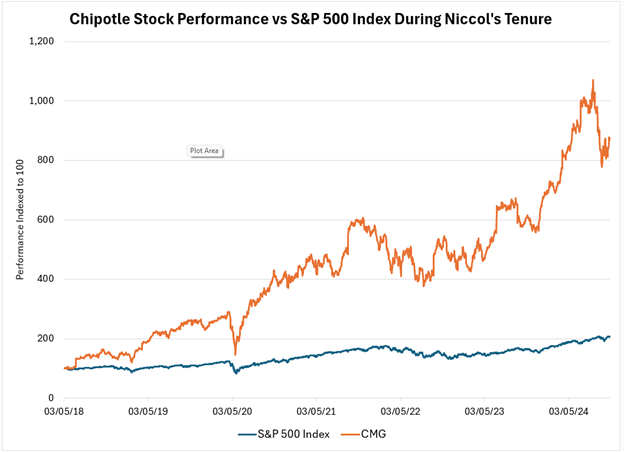This screenshot has width=624, height=452.
Task: Select the 600 y-axis tick label
Action: 45,220
